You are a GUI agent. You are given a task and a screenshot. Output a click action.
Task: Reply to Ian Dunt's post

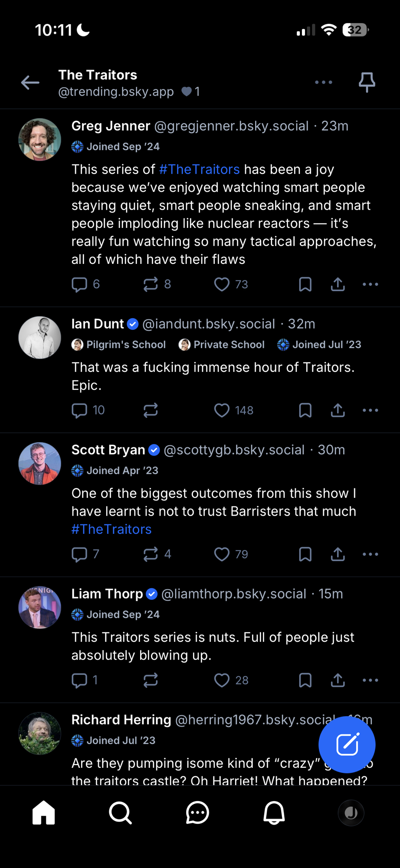(79, 410)
